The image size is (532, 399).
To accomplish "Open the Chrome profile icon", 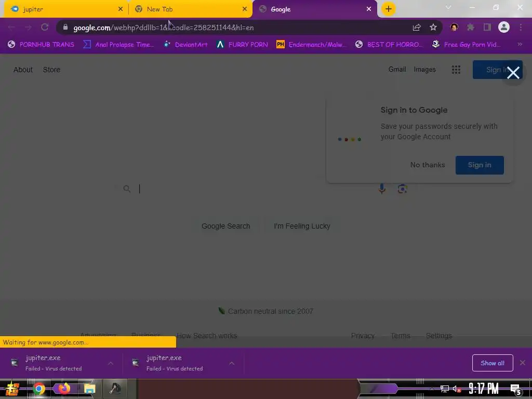I will [504, 27].
